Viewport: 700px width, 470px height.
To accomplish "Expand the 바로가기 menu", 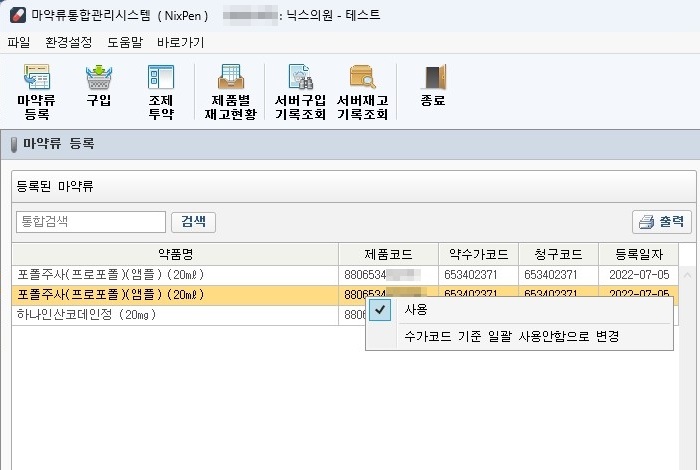I will [x=180, y=42].
